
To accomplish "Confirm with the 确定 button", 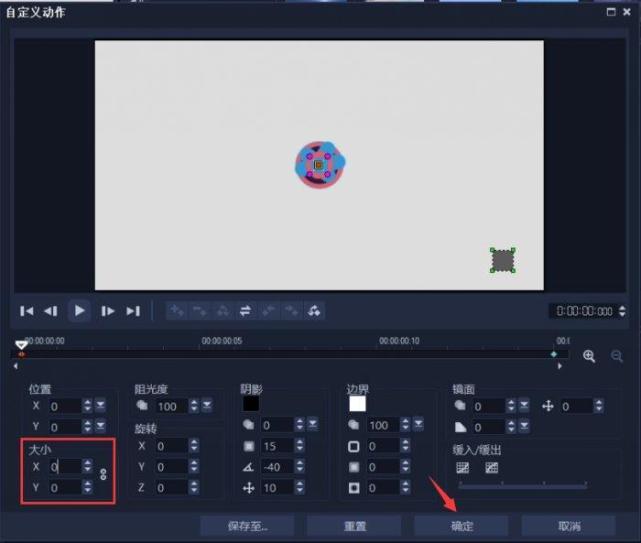I will [x=462, y=526].
